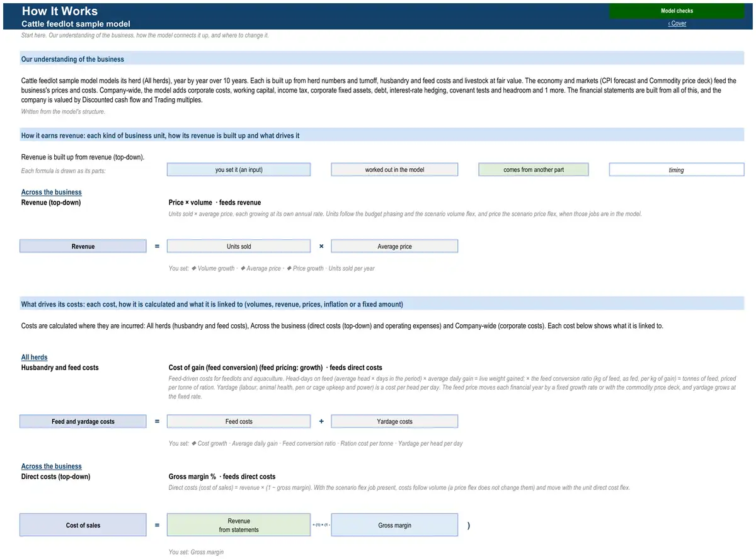The height and width of the screenshot is (559, 756).
Task: Select the Feed and yardage costs box
Action: click(x=83, y=421)
